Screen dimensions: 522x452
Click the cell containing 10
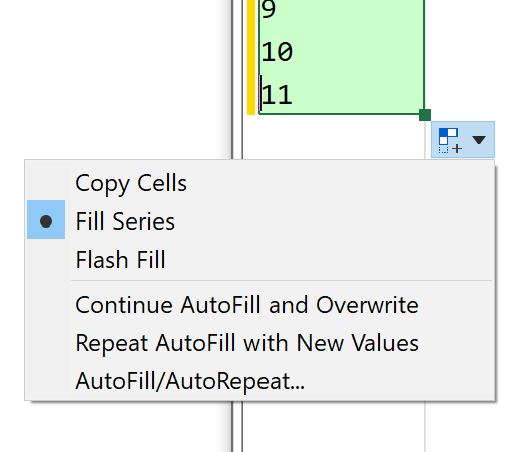pos(341,52)
